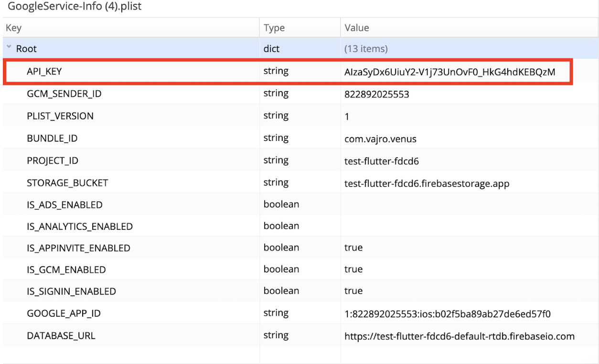This screenshot has width=599, height=364.
Task: Click the string type of BUNDLE_ID
Action: click(276, 138)
